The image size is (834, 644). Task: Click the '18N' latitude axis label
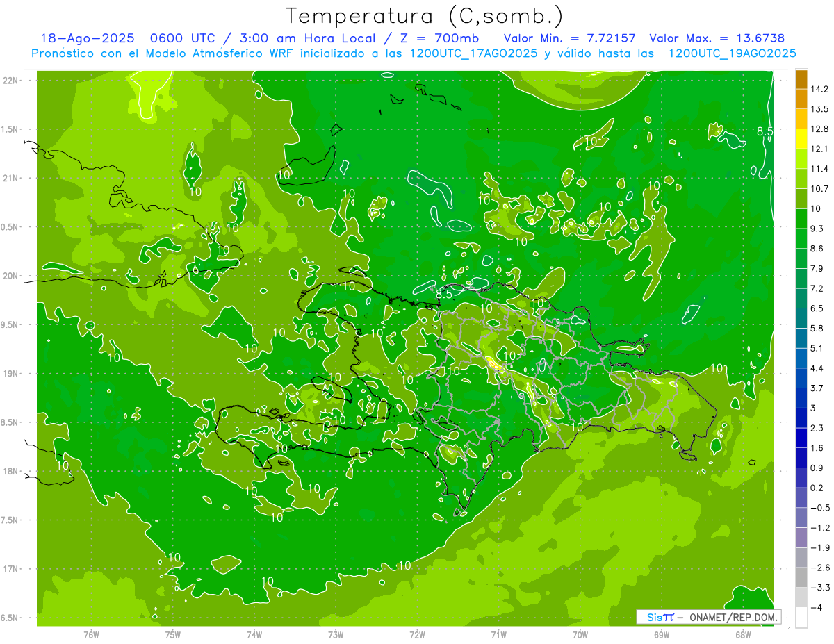[11, 471]
